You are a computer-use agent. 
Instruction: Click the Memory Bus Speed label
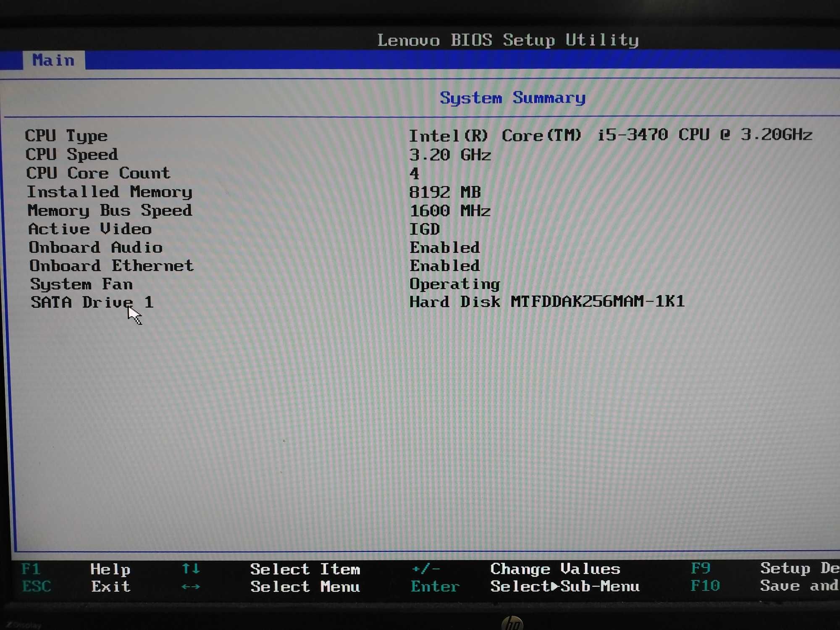click(x=110, y=210)
